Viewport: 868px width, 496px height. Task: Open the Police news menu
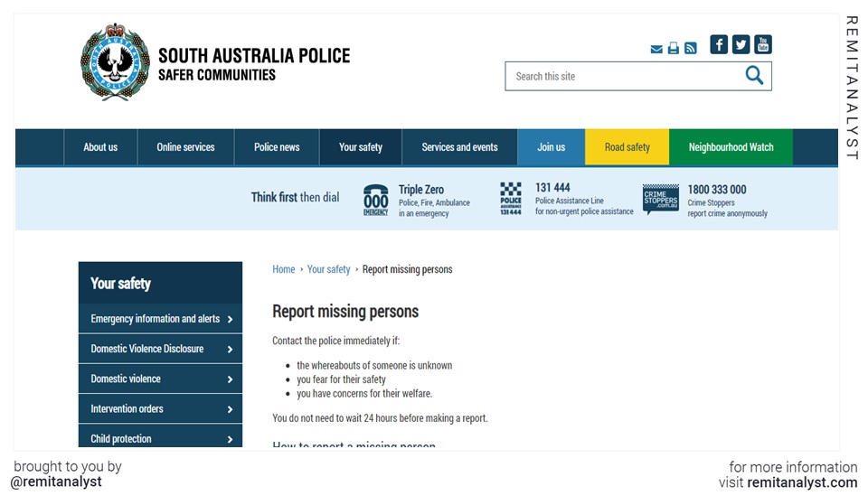coord(277,147)
